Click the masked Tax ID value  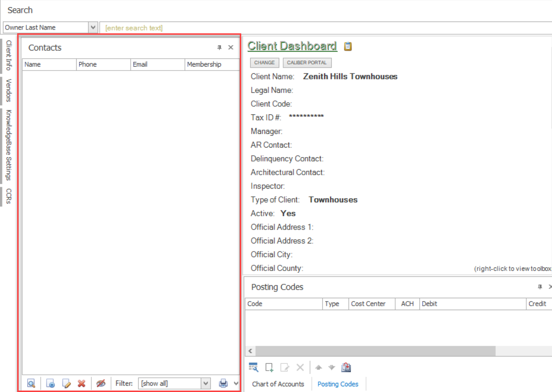[x=307, y=116]
